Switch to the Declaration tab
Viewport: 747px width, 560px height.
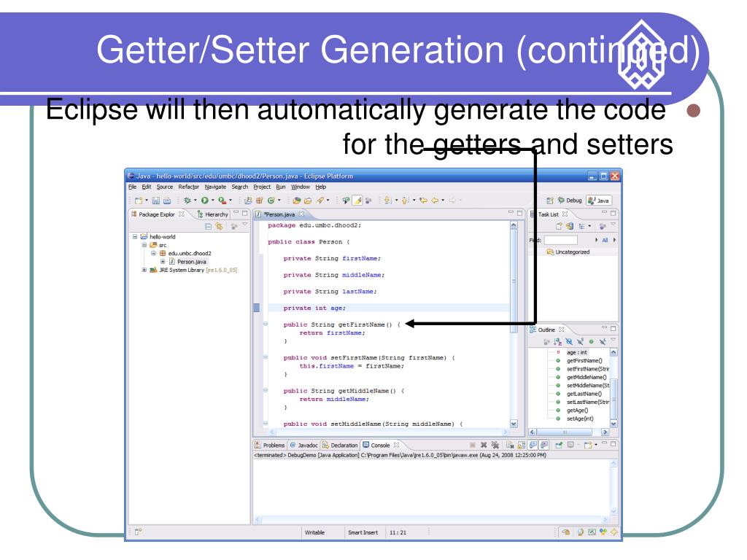tap(340, 446)
